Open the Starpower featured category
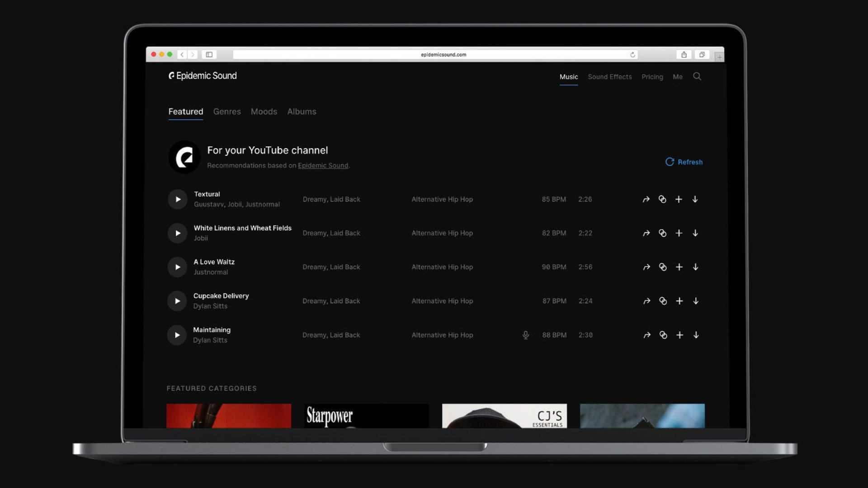 [x=367, y=416]
